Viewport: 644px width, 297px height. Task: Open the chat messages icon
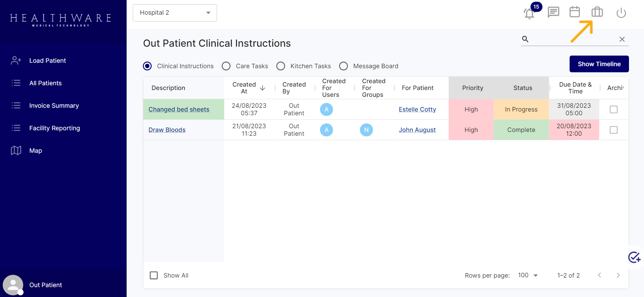click(x=553, y=12)
